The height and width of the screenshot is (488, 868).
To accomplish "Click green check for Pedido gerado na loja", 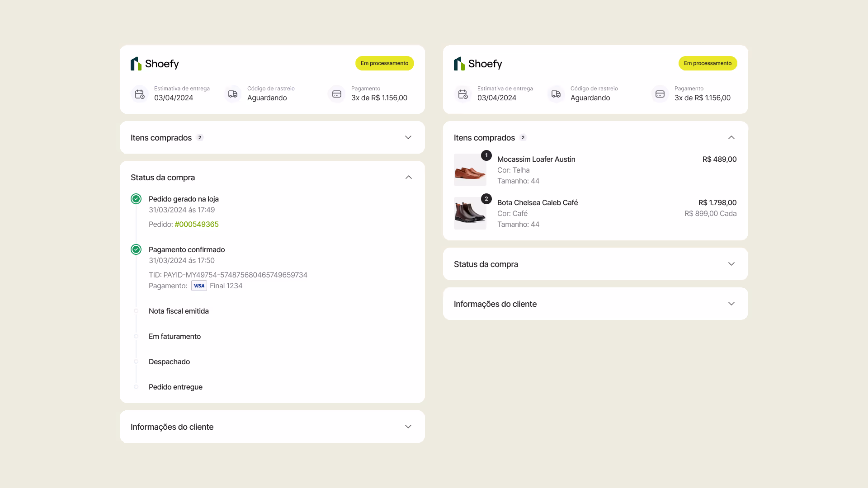I will tap(136, 199).
